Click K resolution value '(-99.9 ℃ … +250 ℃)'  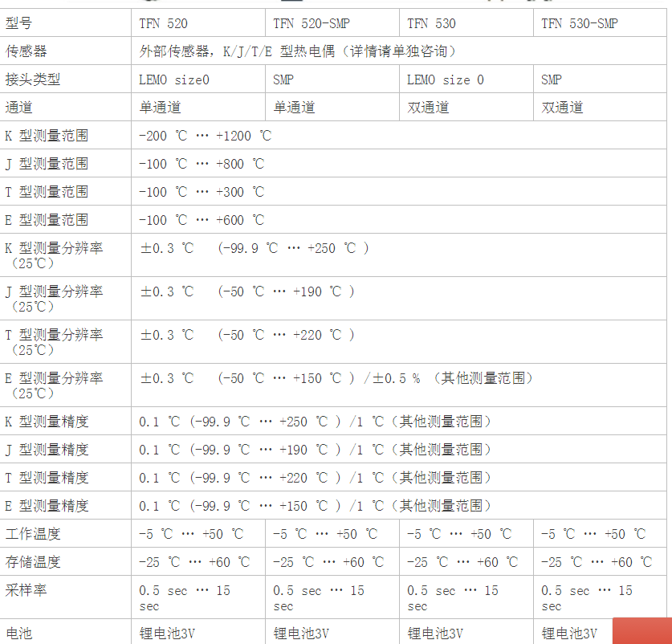(x=293, y=248)
